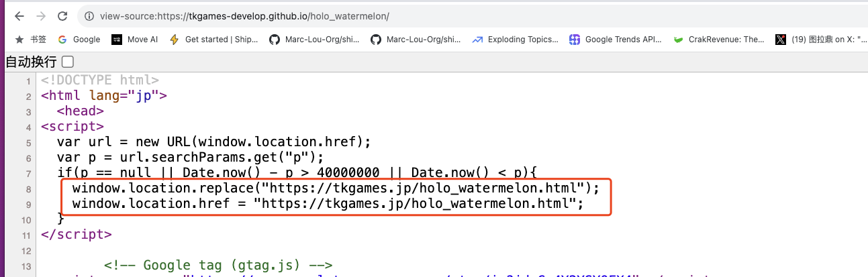Click the var url = new URL line
Screen dimensions: 868x277
(x=214, y=143)
